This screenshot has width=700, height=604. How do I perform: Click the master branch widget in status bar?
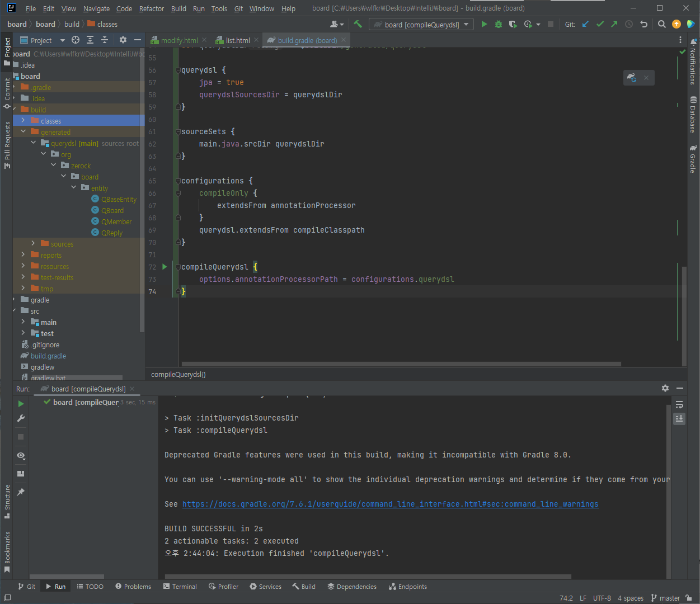666,598
